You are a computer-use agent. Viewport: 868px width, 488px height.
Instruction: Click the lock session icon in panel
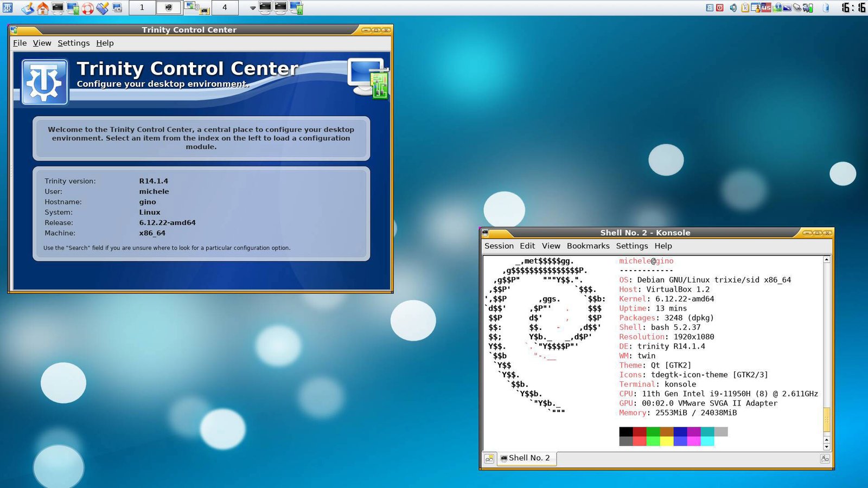[x=710, y=8]
